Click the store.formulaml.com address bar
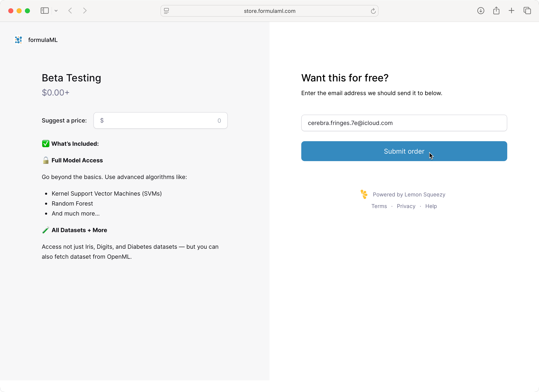 [x=269, y=11]
